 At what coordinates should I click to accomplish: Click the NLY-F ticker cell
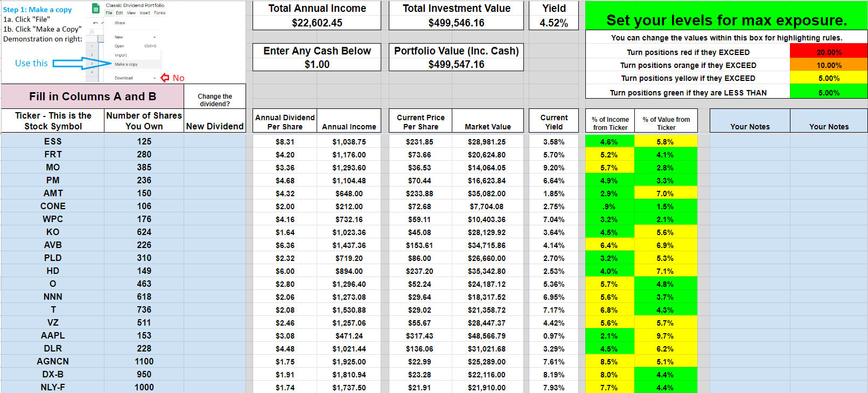(53, 387)
